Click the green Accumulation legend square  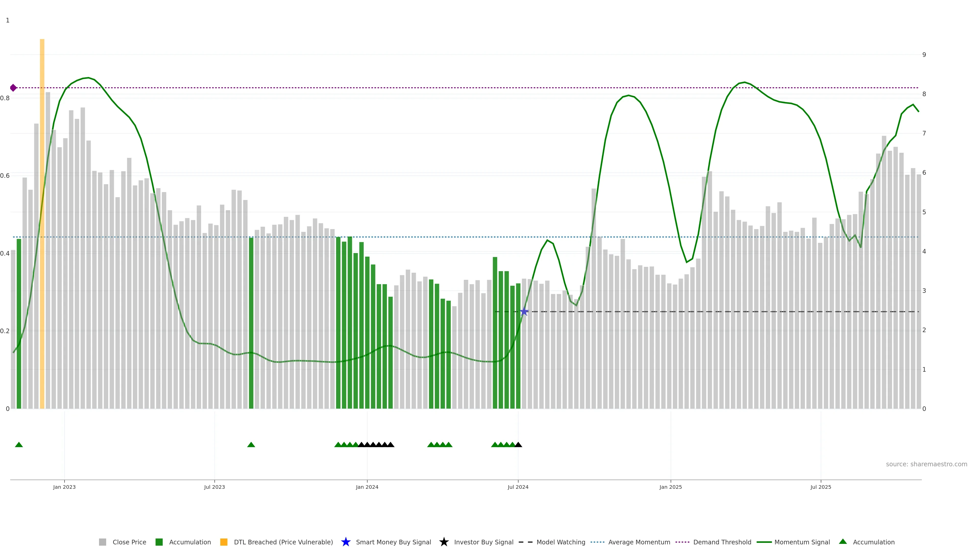[159, 542]
